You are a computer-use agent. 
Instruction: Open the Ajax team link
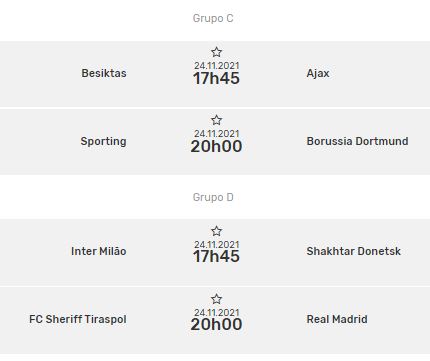[318, 73]
